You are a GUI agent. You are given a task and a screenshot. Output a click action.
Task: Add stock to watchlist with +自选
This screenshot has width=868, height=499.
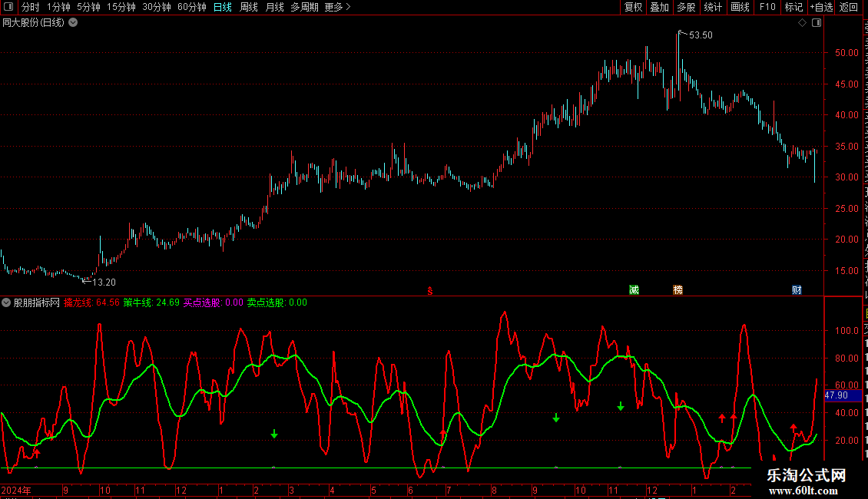pyautogui.click(x=821, y=7)
